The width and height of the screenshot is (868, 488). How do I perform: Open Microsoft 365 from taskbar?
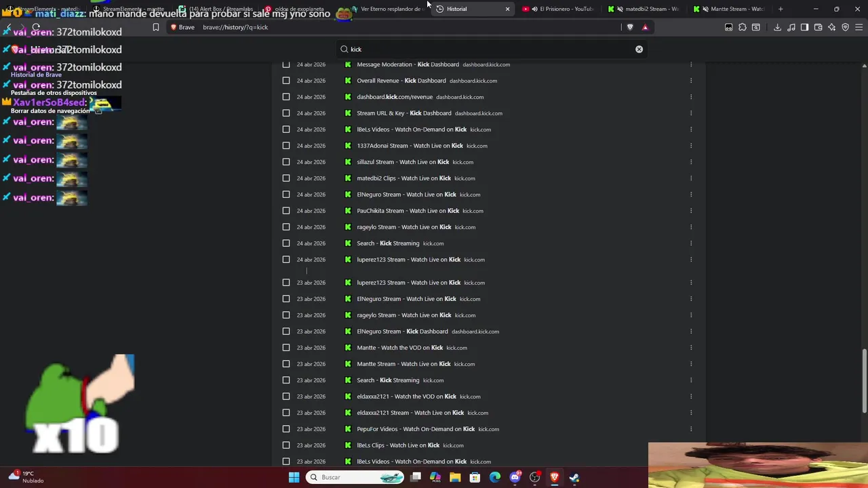[435, 477]
